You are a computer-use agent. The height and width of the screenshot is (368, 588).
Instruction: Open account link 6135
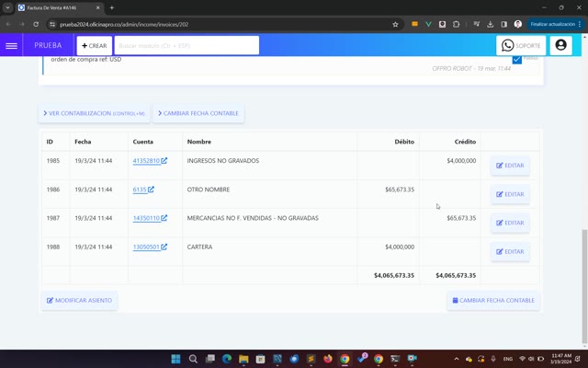click(140, 190)
